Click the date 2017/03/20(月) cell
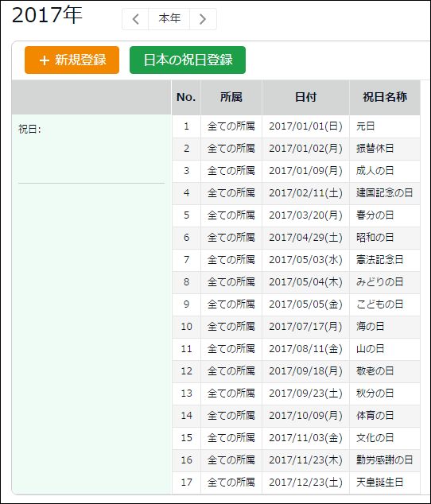This screenshot has height=504, width=431. (305, 215)
